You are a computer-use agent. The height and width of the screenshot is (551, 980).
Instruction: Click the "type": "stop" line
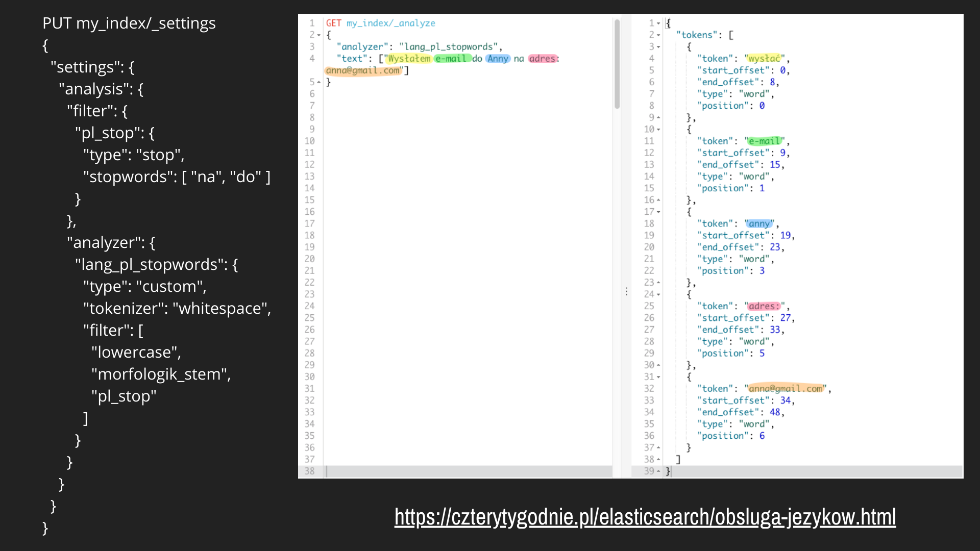[x=134, y=155]
